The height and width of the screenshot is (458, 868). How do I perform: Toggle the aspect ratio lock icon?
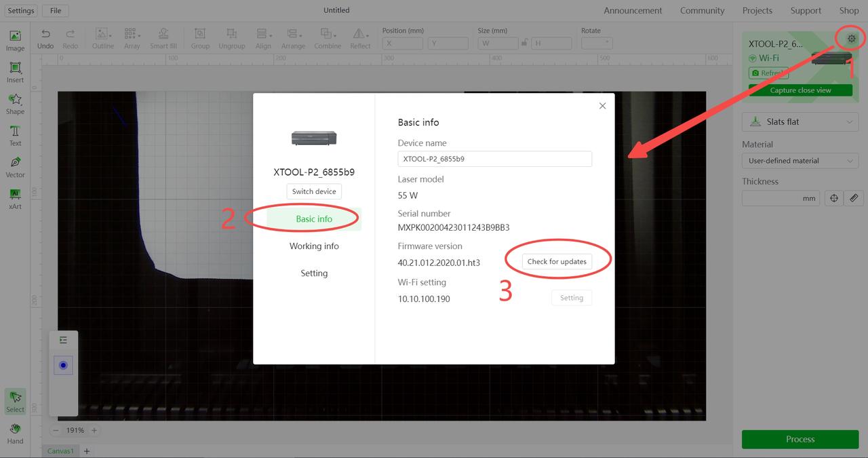point(523,43)
